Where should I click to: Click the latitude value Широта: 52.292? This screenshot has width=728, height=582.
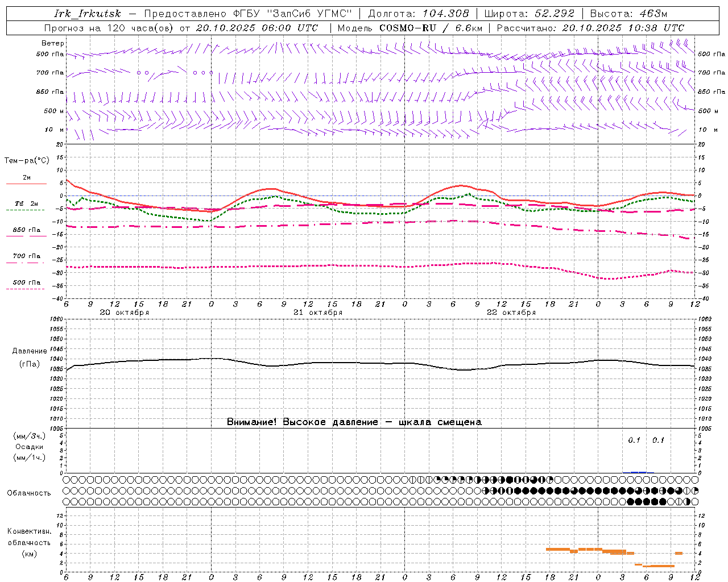coord(529,14)
